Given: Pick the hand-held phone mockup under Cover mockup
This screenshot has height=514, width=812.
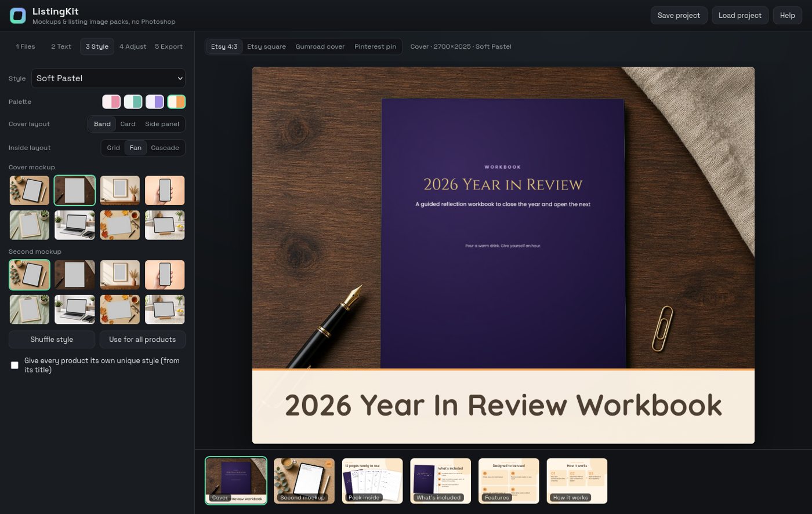Looking at the screenshot, I should click(165, 191).
